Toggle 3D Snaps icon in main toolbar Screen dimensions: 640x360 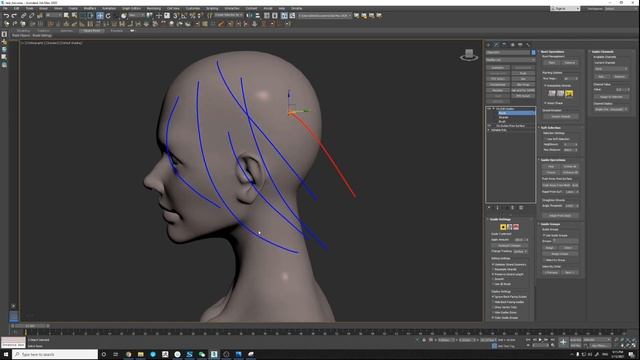pos(176,16)
